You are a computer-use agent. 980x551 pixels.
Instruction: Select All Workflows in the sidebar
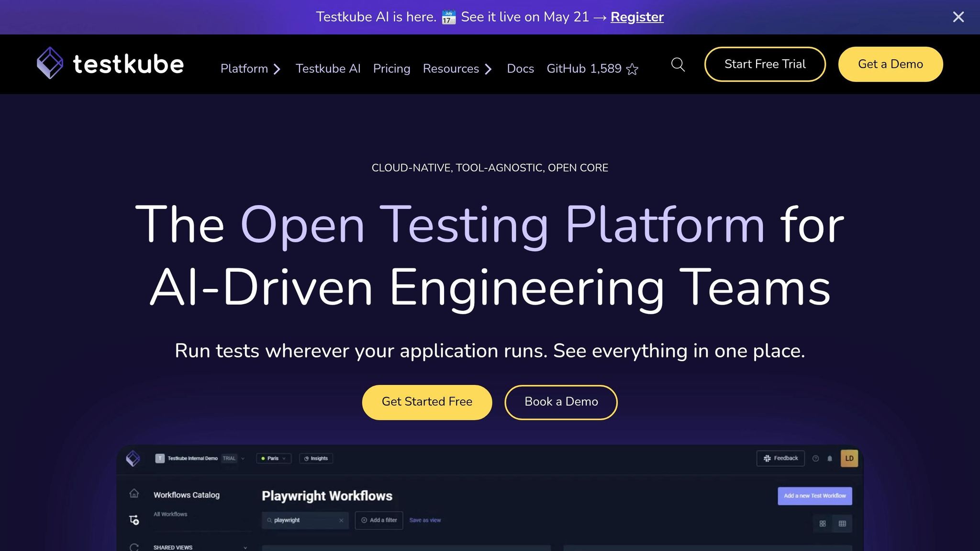170,514
